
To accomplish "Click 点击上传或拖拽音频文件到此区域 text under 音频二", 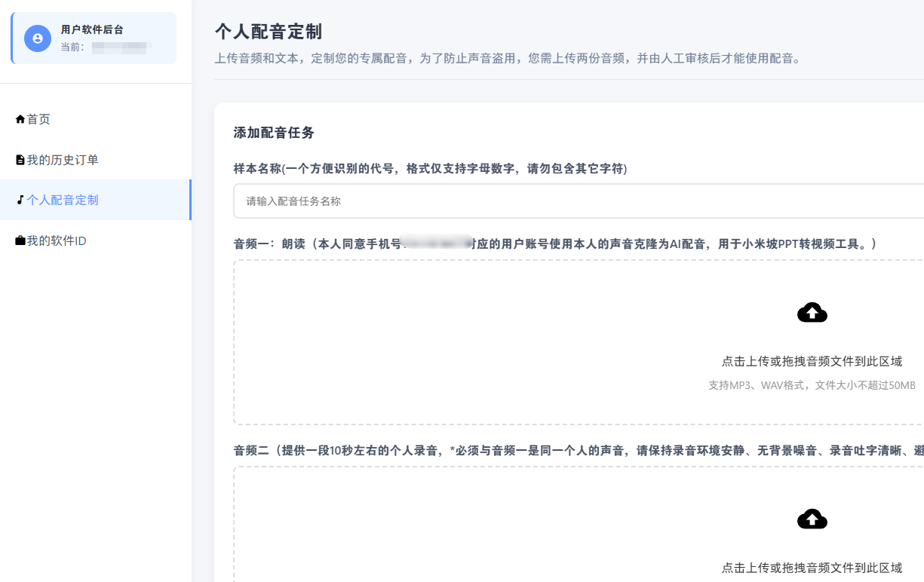I will tap(812, 568).
